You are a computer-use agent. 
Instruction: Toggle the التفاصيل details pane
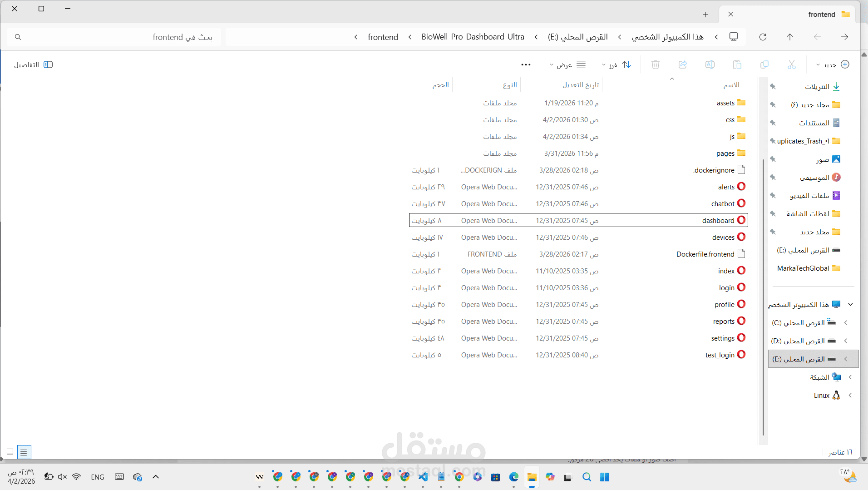click(x=33, y=64)
